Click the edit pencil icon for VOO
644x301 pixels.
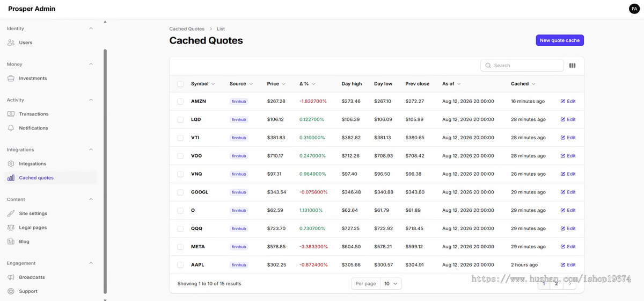(563, 156)
